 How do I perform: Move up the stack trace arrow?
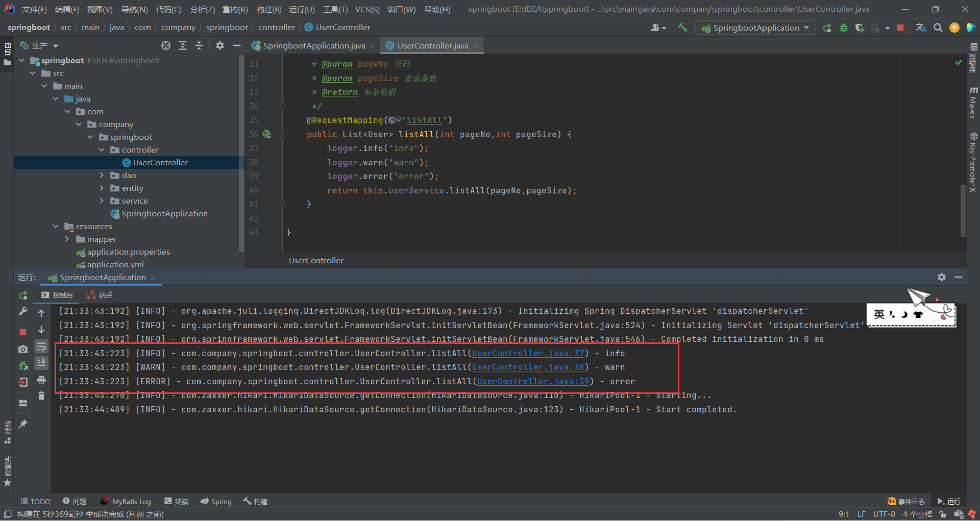tap(41, 313)
